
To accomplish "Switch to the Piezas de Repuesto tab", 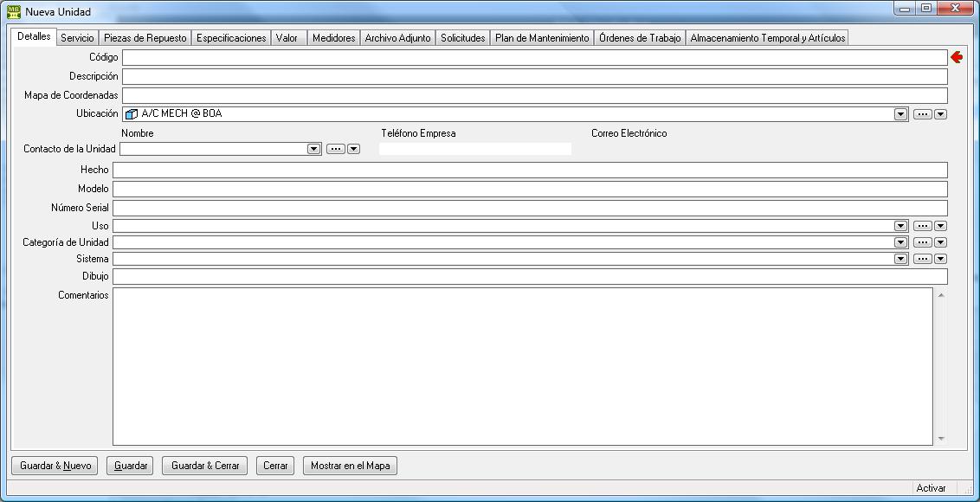I will (145, 38).
